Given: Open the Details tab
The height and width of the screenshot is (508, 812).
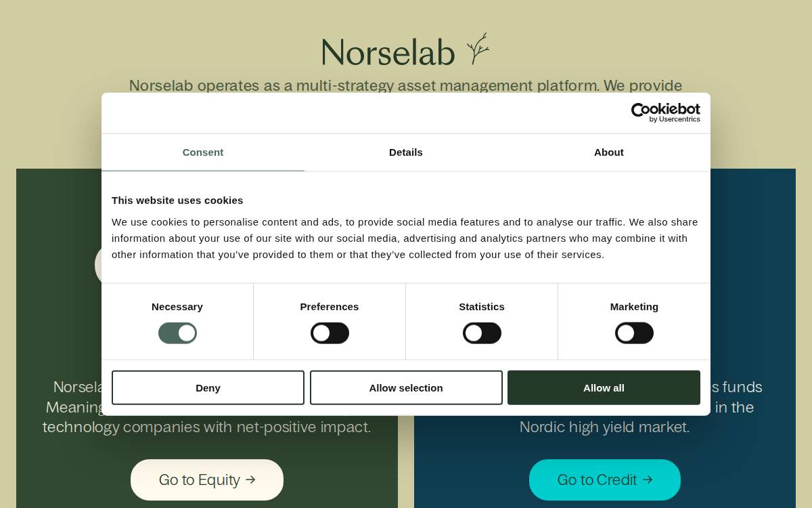Looking at the screenshot, I should [406, 152].
